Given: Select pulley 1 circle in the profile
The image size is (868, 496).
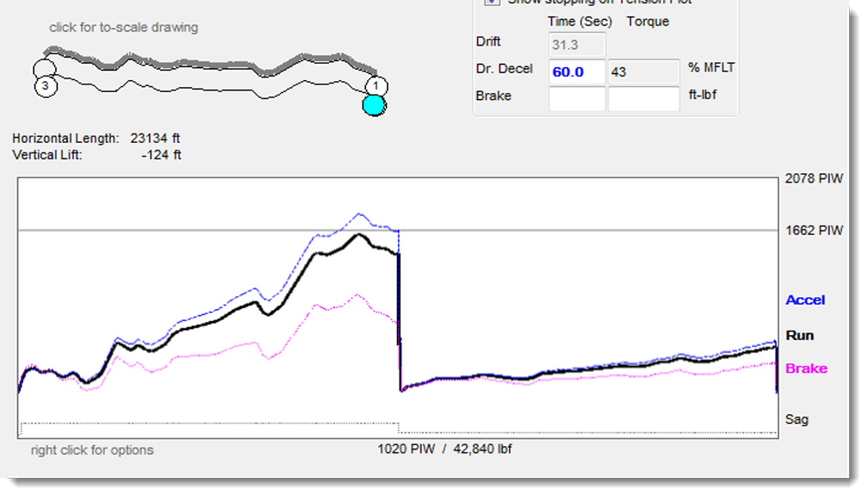Looking at the screenshot, I should (x=376, y=86).
